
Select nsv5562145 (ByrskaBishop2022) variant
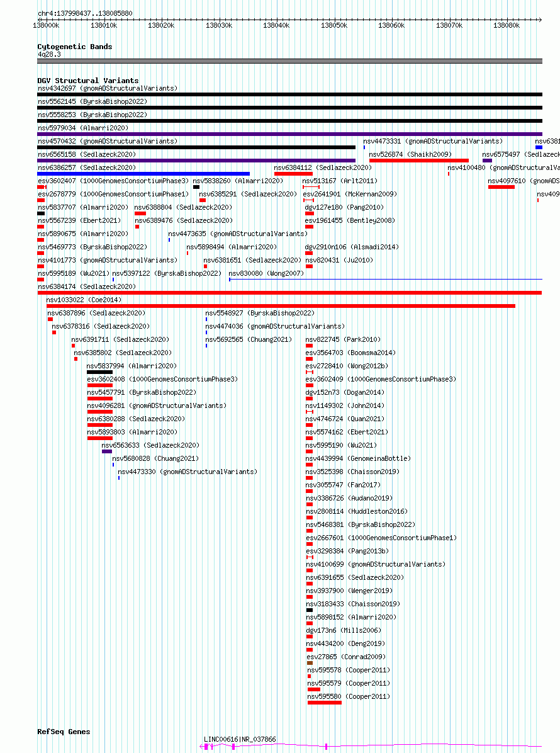coord(92,102)
